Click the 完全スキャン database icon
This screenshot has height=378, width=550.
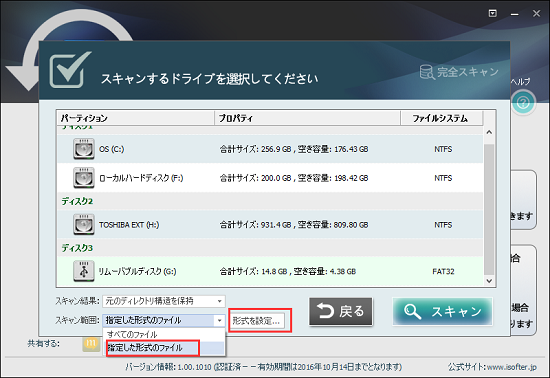tap(427, 72)
